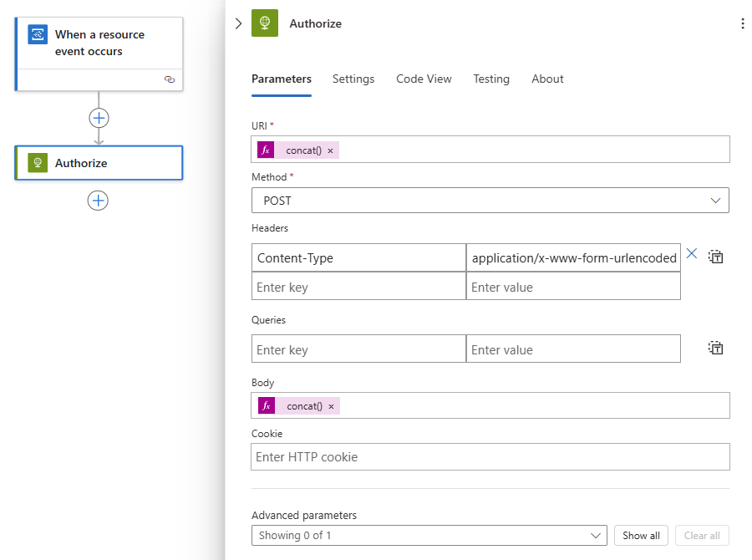Click the fx icon in Body concat token
This screenshot has width=752, height=560.
pyautogui.click(x=267, y=405)
